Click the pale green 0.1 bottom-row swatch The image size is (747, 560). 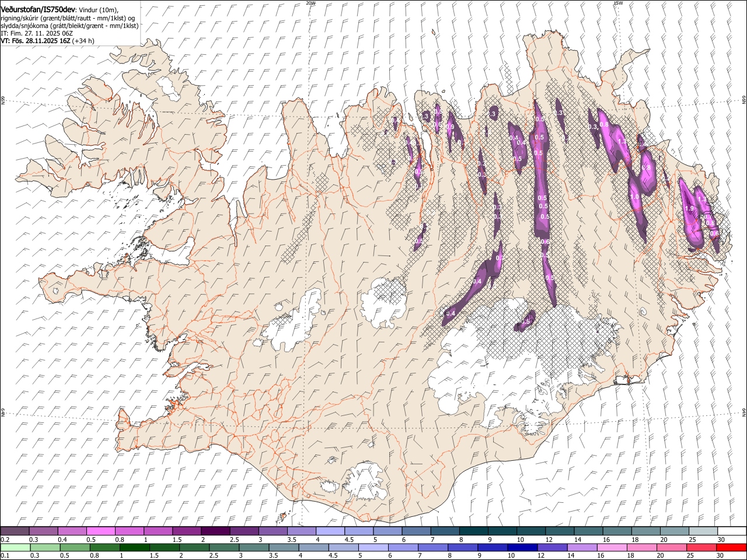coord(15,547)
